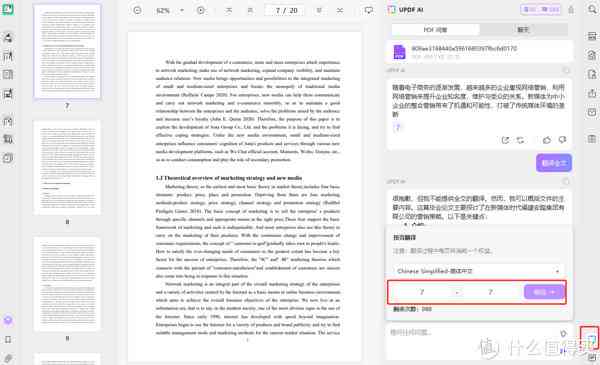Screen dimensions: 600x365
Task: Click the zoom out button
Action: (x=137, y=10)
